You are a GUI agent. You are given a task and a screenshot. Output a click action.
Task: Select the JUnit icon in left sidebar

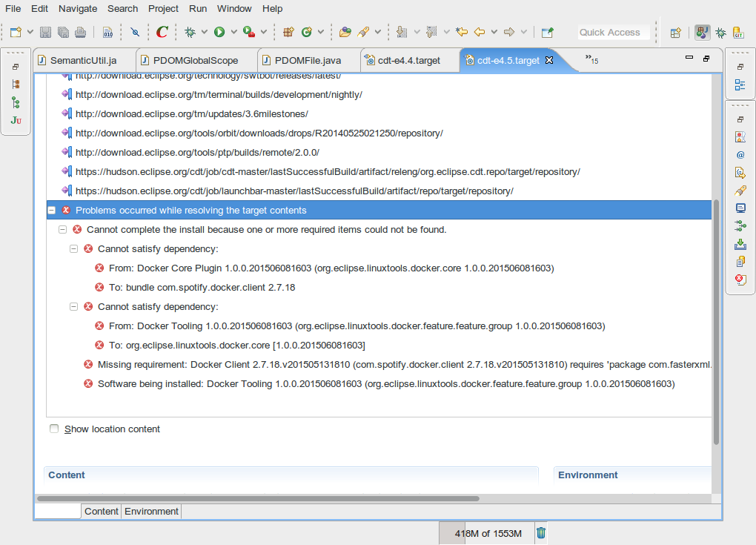point(16,119)
